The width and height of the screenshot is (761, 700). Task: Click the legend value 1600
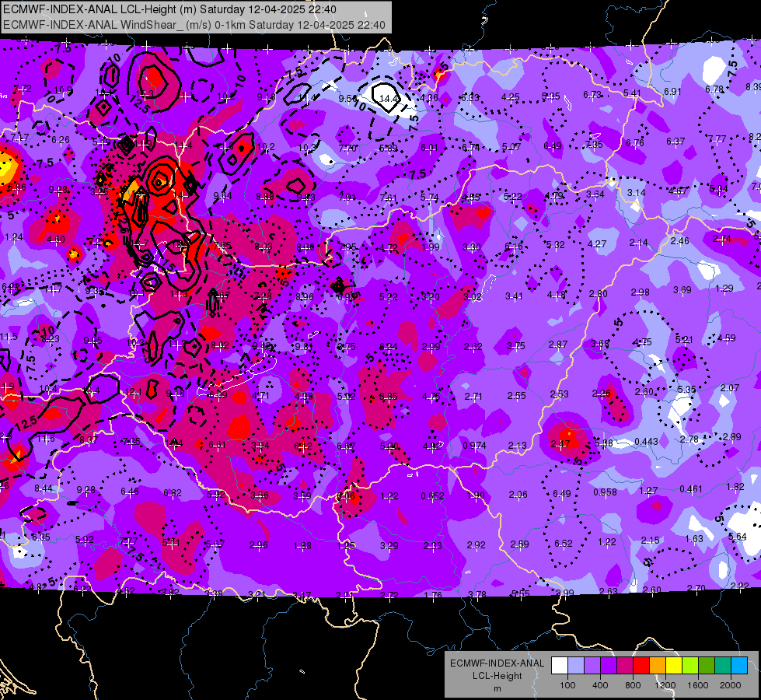(x=698, y=685)
